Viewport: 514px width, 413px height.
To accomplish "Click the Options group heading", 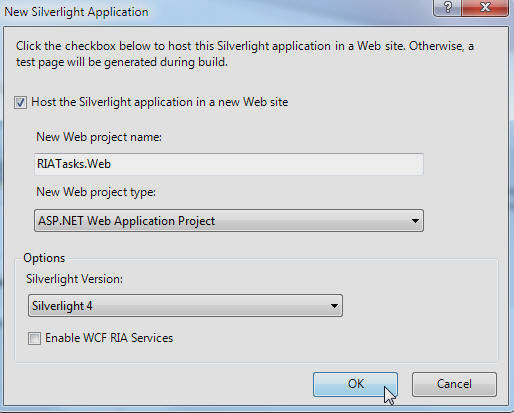I will tap(44, 258).
